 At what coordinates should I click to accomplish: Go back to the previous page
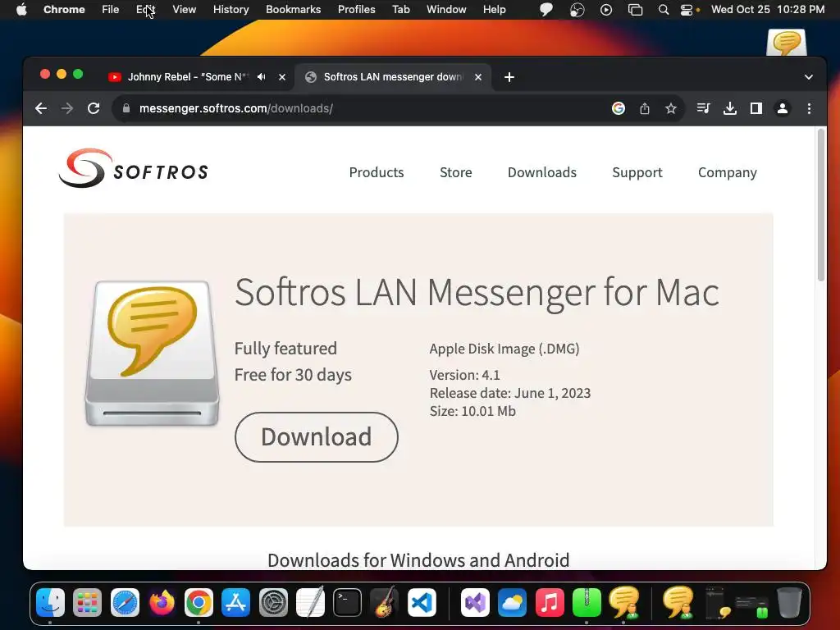point(41,109)
